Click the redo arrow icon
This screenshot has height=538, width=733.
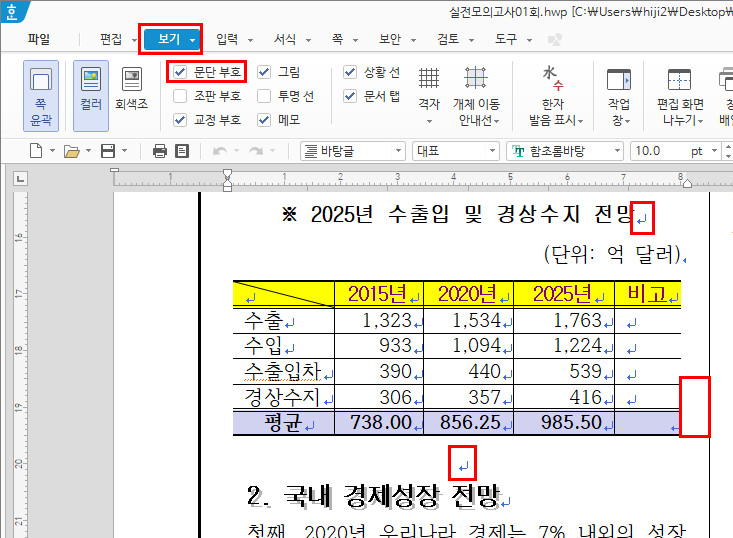click(256, 151)
